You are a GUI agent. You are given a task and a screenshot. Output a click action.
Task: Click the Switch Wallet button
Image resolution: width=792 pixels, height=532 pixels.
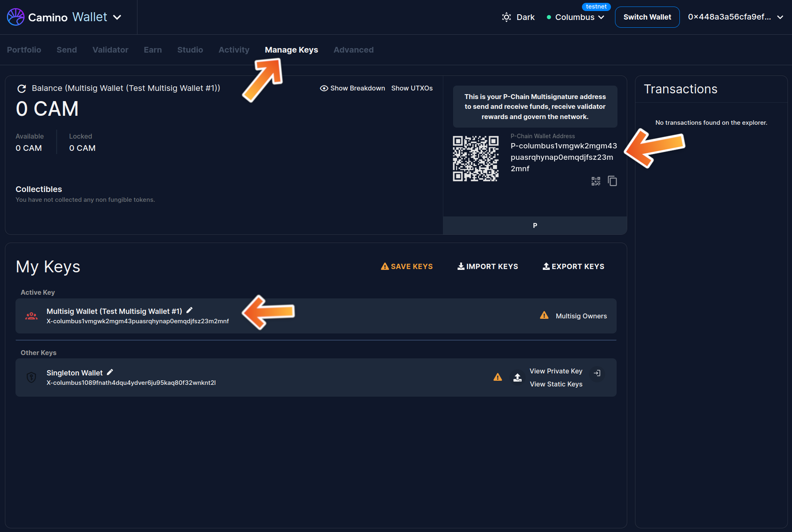647,17
